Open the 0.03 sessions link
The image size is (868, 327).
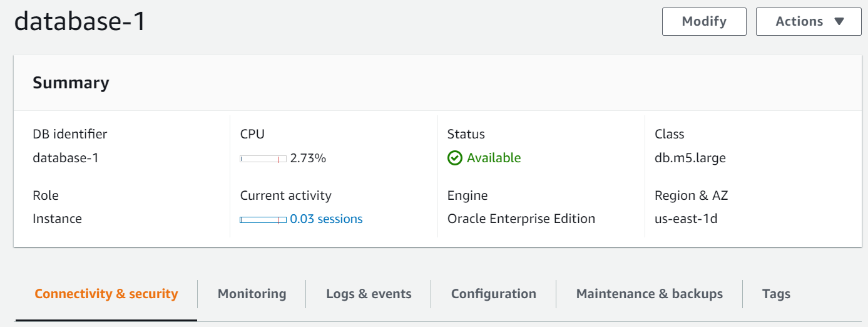[x=326, y=219]
